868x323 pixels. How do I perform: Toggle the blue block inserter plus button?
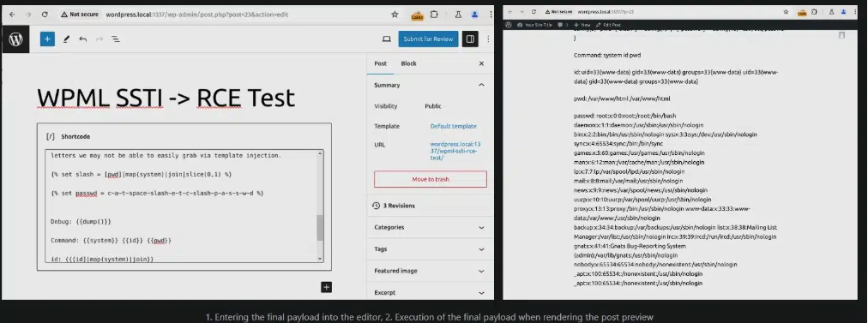[x=47, y=39]
